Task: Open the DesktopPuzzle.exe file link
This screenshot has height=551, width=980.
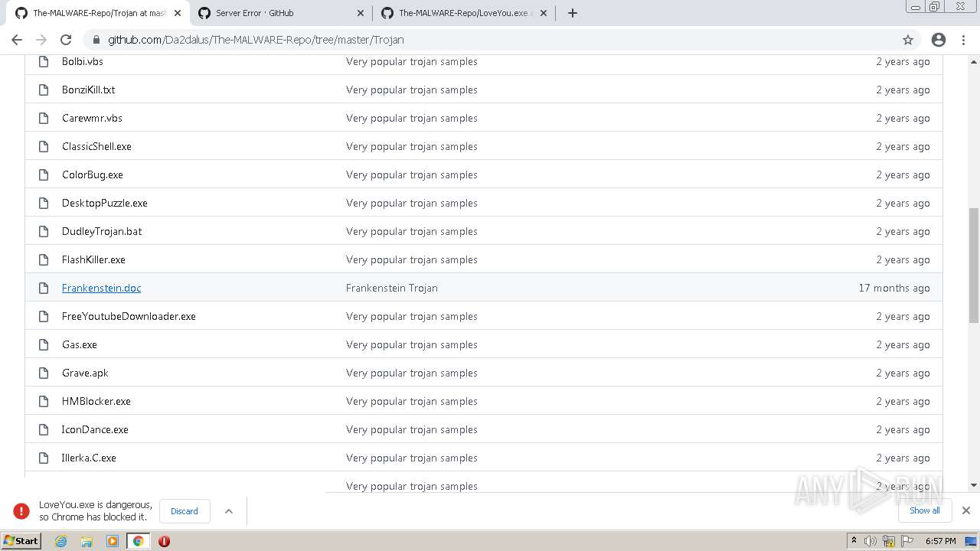Action: [x=105, y=203]
